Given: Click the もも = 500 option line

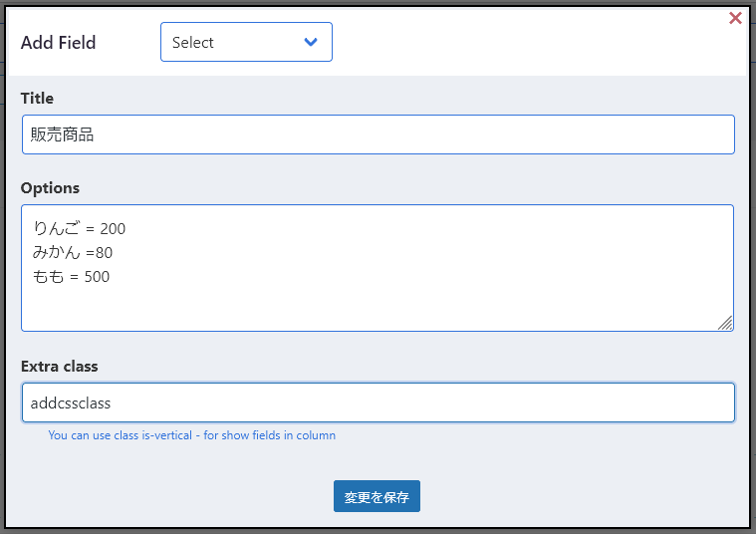Looking at the screenshot, I should [x=71, y=276].
